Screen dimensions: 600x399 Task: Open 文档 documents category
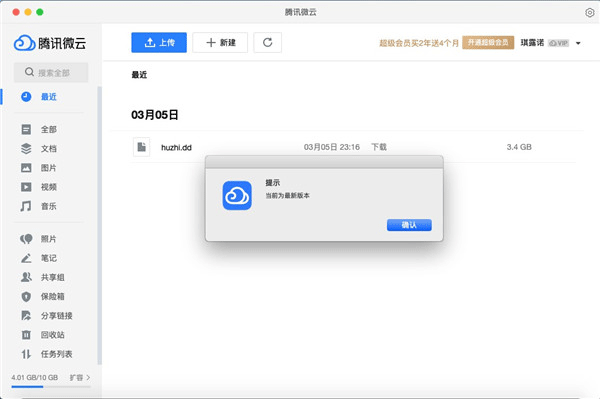tap(49, 148)
